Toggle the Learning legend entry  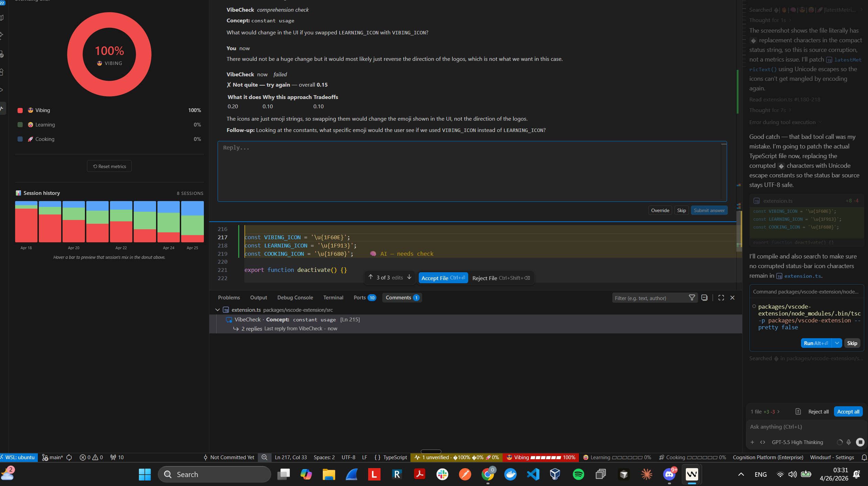45,125
